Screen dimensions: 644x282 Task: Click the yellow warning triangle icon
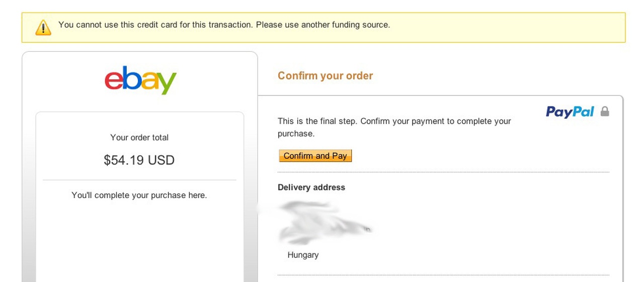(x=43, y=28)
